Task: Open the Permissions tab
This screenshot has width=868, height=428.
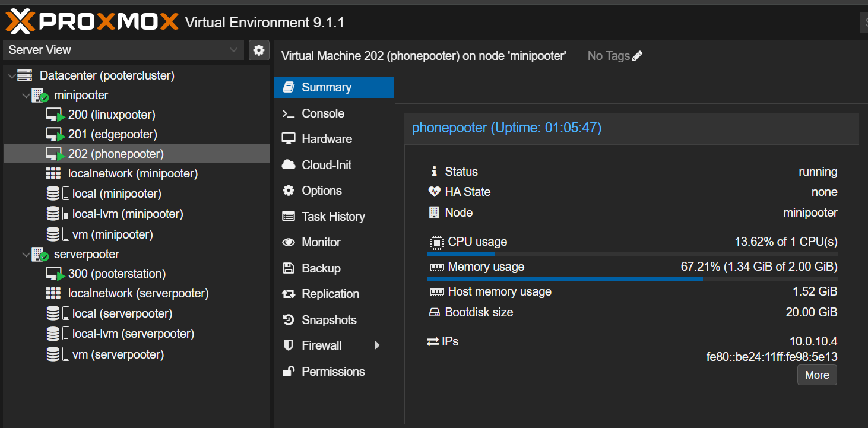Action: (x=334, y=372)
